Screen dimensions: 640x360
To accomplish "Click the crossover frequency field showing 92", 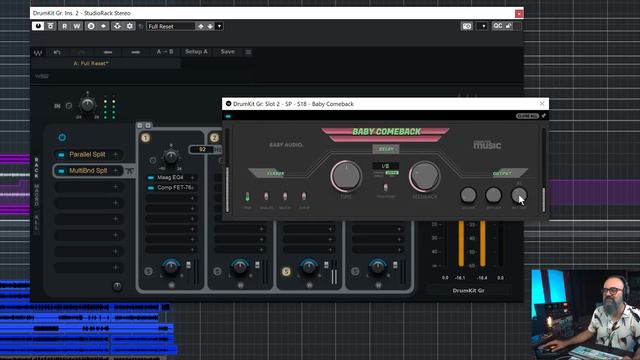I will pyautogui.click(x=202, y=149).
